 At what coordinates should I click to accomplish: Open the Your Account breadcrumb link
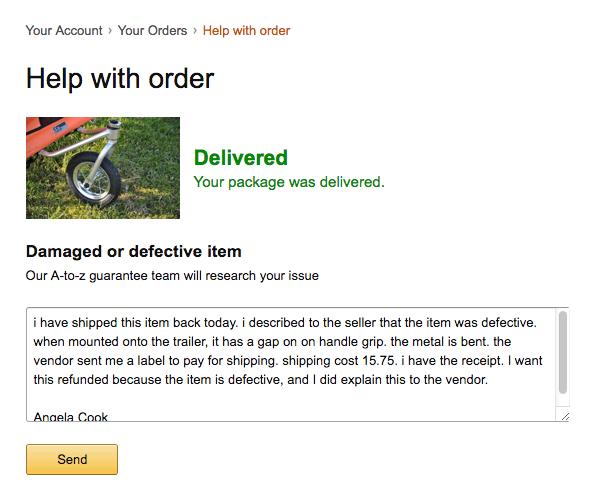click(64, 31)
